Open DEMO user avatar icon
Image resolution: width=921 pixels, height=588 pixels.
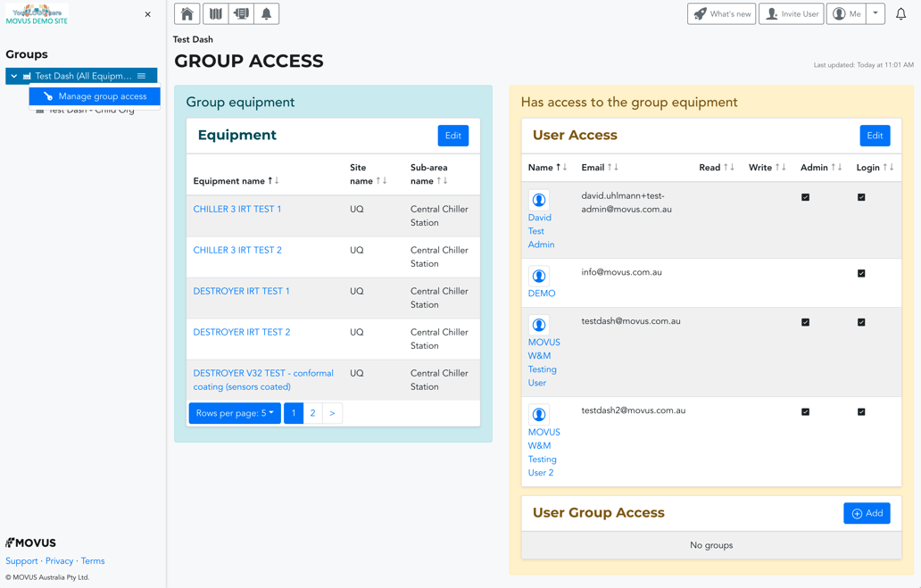[x=539, y=276]
